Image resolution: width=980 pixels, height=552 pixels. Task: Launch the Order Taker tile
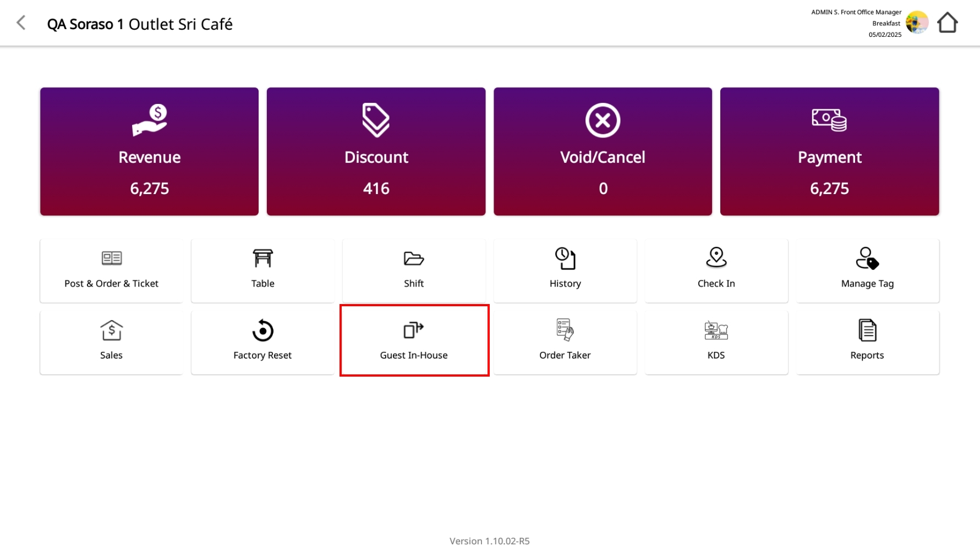[x=565, y=342]
